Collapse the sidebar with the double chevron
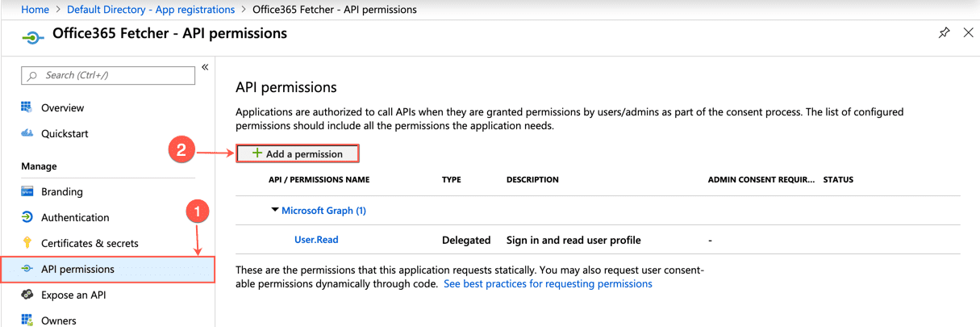Image resolution: width=980 pixels, height=327 pixels. click(x=205, y=67)
